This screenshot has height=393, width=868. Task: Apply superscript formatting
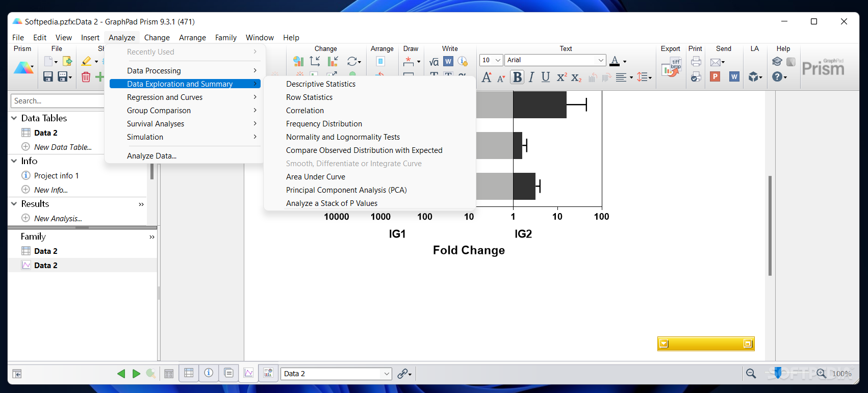[561, 77]
